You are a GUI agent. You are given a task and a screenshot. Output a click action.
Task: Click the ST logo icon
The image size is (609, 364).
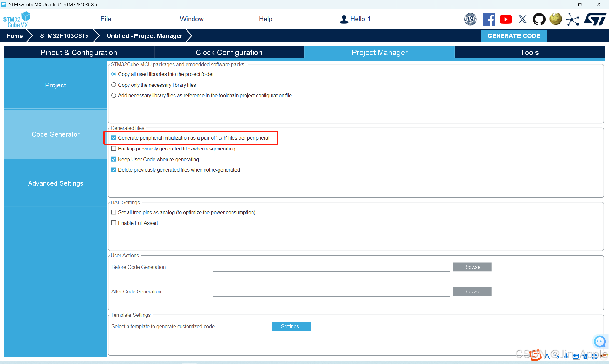point(595,19)
